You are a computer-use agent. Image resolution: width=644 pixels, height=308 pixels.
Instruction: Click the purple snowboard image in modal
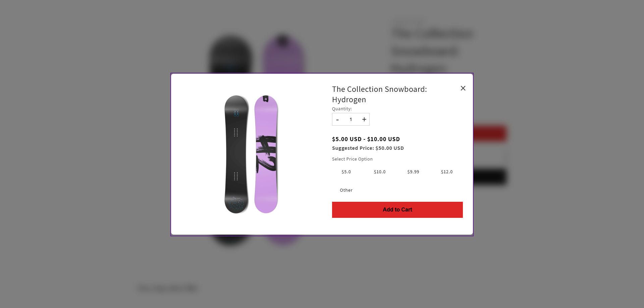pos(266,155)
